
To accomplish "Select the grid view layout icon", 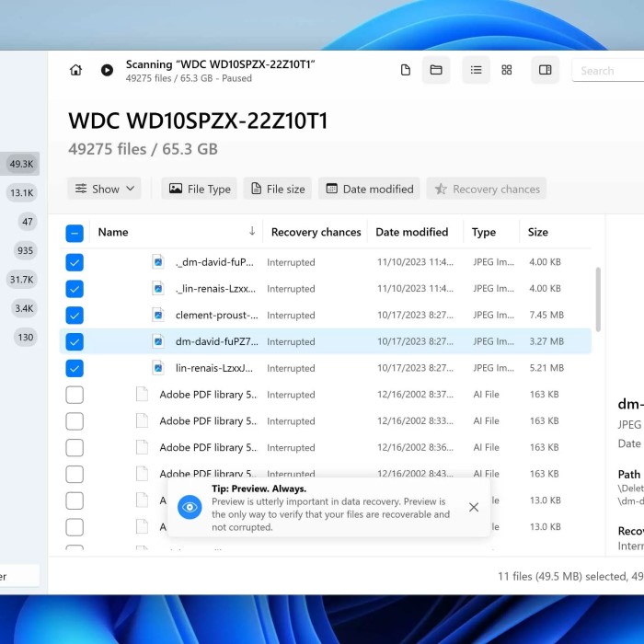I will 507,70.
